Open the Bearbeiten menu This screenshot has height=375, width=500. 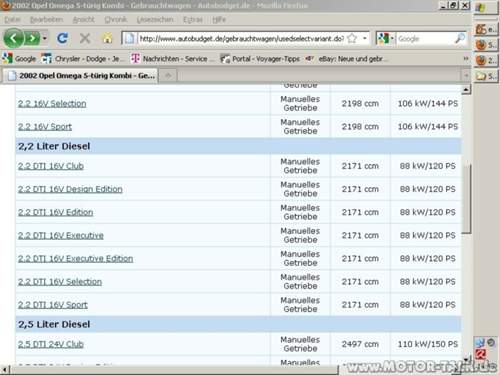[x=46, y=20]
